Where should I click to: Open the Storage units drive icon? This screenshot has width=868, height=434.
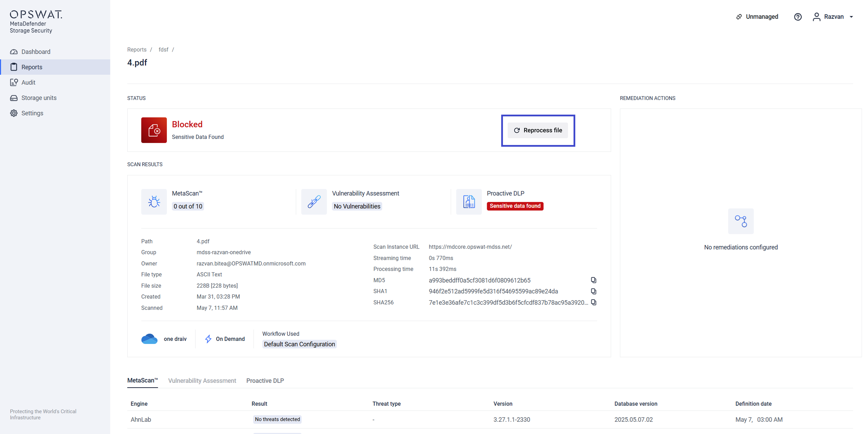point(14,98)
